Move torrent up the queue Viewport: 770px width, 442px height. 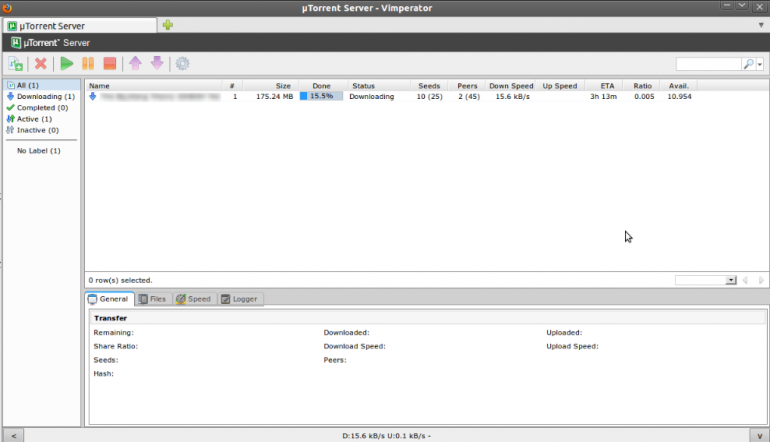point(135,64)
